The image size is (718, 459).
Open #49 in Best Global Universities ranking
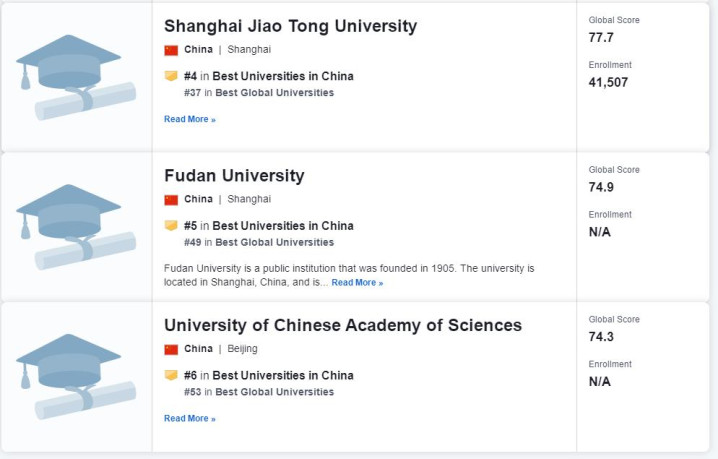point(259,242)
